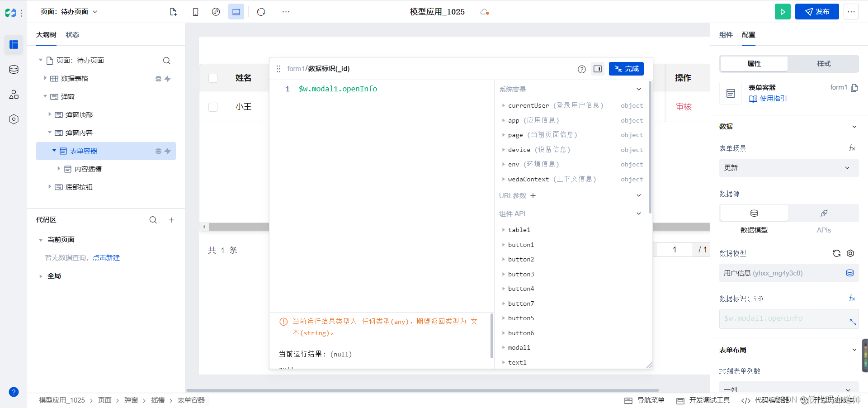Switch to the 组件 tab
Viewport: 868px width, 408px height.
click(726, 35)
